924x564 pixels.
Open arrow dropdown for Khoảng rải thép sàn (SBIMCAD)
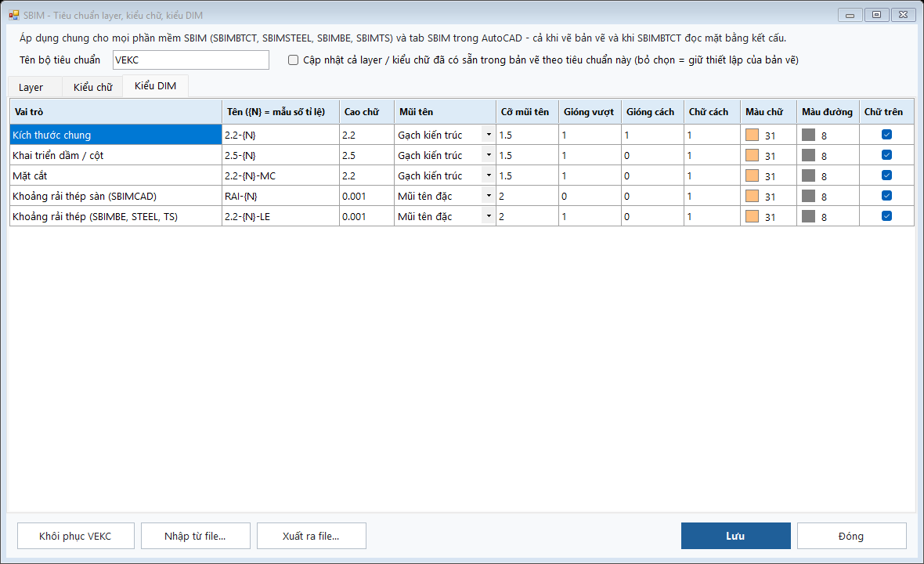point(489,196)
